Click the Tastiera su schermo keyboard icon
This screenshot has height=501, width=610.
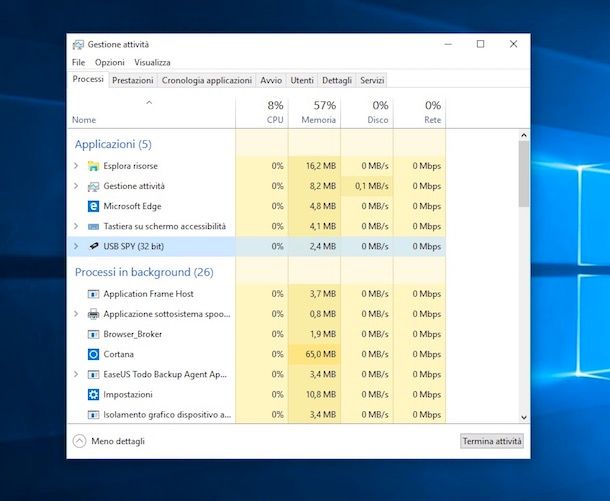[93, 226]
